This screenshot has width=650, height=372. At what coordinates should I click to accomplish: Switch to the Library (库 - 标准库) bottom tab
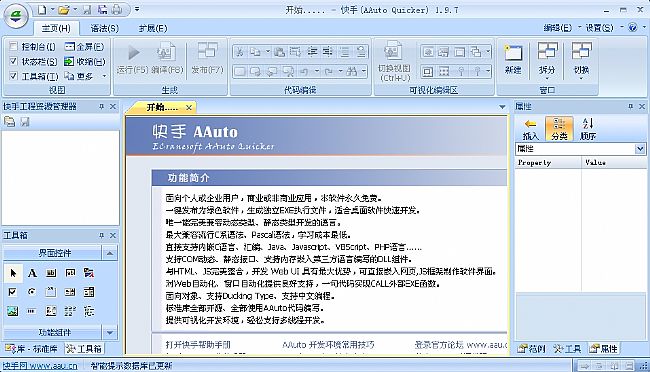click(x=32, y=349)
